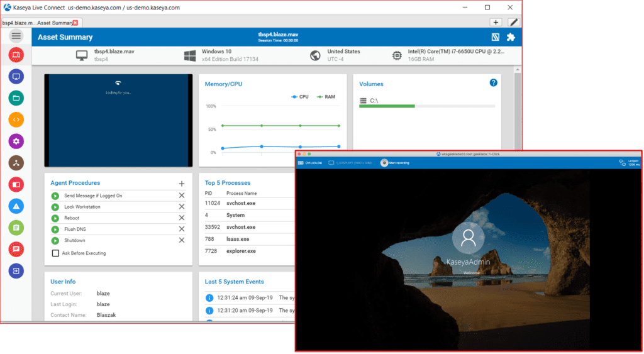Add a new tab with the plus button
Screen dimensions: 644x354
(496, 22)
